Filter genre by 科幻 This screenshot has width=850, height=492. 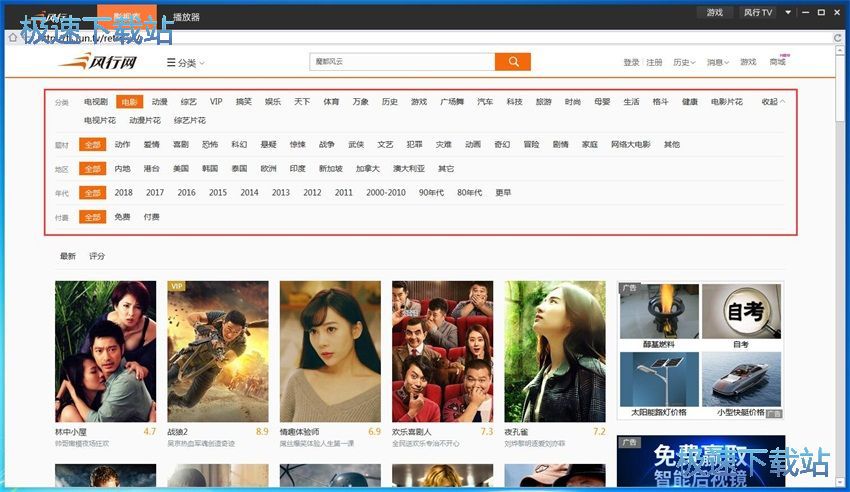click(x=239, y=144)
